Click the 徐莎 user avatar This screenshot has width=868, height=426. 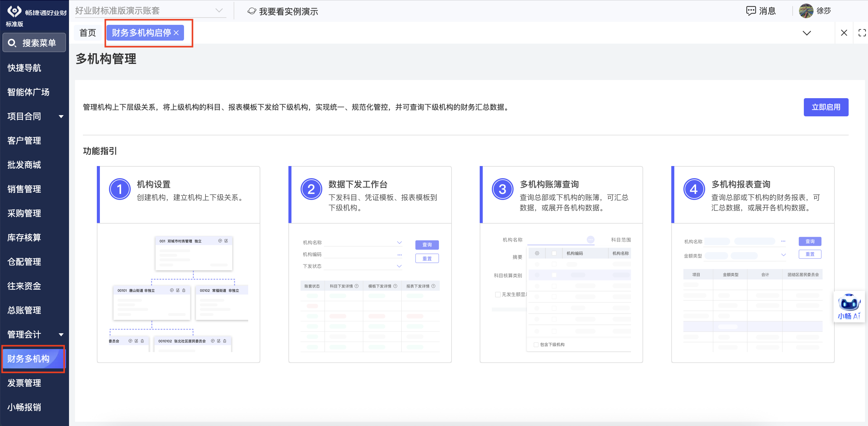pyautogui.click(x=806, y=11)
